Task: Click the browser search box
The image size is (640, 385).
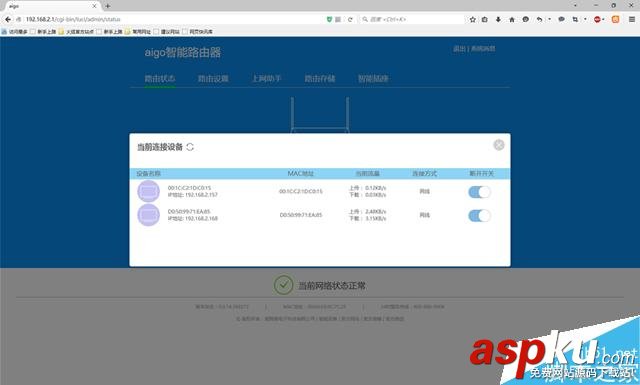Action: point(411,19)
